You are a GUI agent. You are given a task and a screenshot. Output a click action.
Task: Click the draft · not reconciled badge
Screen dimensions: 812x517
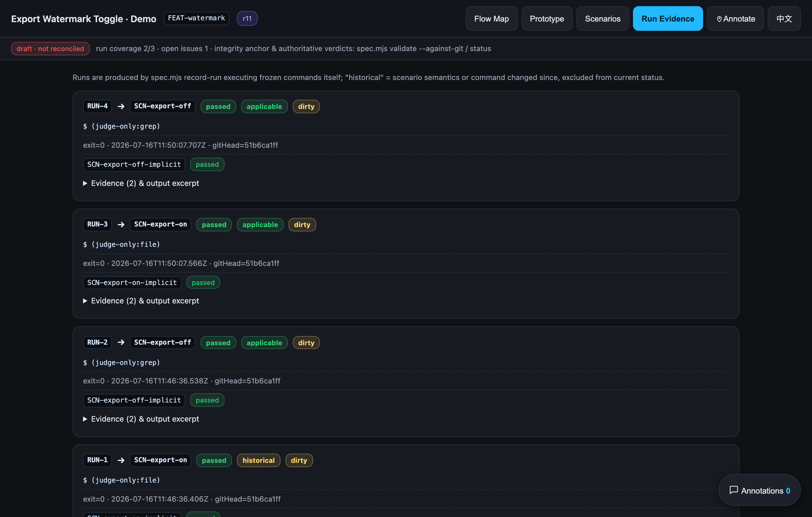pos(50,49)
